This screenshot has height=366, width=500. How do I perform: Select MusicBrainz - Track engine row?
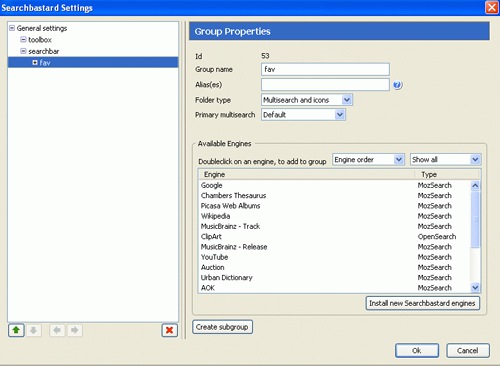(x=334, y=226)
